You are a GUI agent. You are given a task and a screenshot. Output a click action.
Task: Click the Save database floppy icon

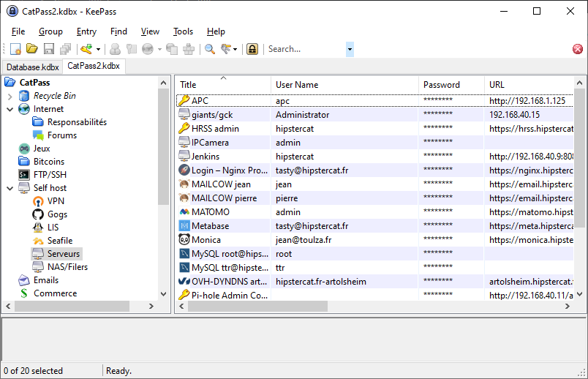[49, 49]
